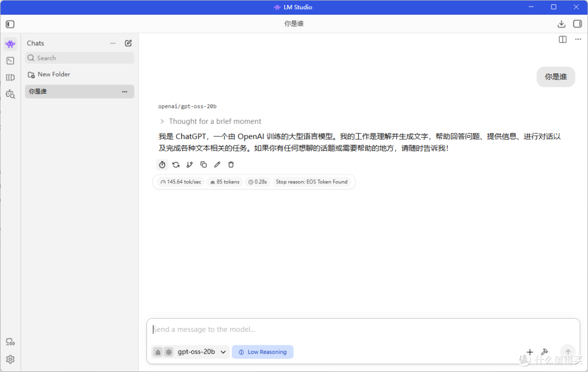
Task: Attach a file with the plus icon
Action: pyautogui.click(x=530, y=352)
